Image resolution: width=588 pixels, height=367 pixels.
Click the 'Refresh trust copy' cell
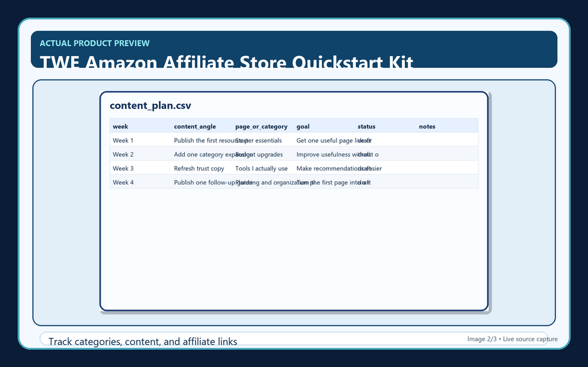pos(199,168)
